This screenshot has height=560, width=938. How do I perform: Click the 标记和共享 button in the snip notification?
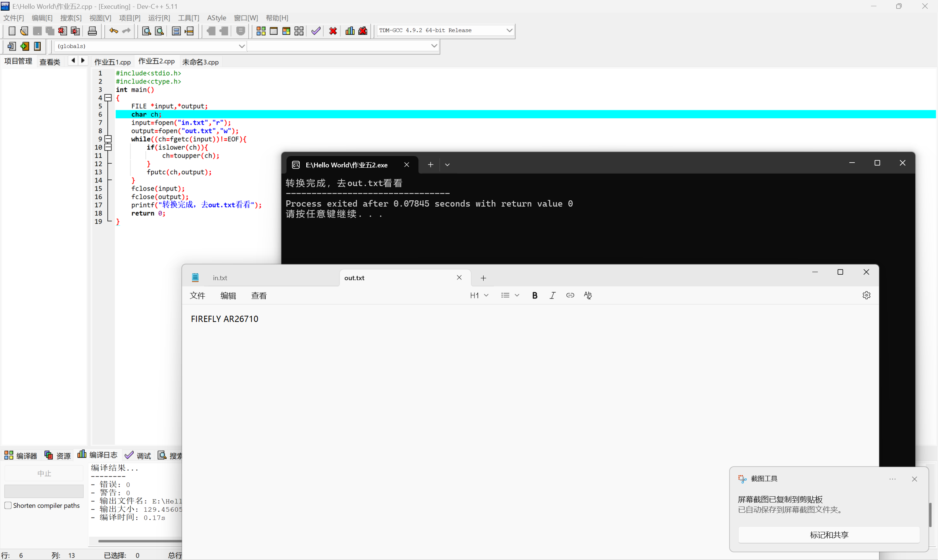[x=828, y=535]
